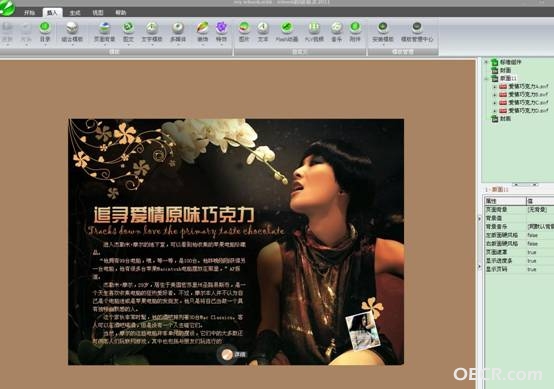Open the 视图 ribbon tab
Image resolution: width=554 pixels, height=389 pixels.
pyautogui.click(x=98, y=13)
